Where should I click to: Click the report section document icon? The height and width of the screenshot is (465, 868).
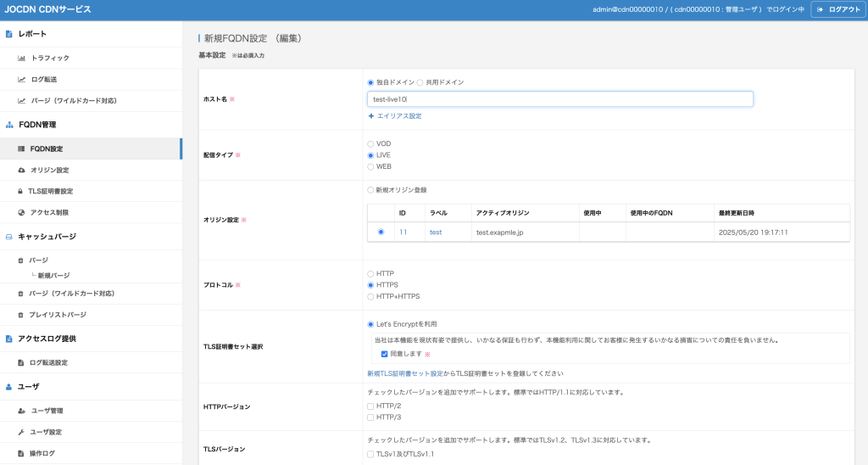pos(8,34)
